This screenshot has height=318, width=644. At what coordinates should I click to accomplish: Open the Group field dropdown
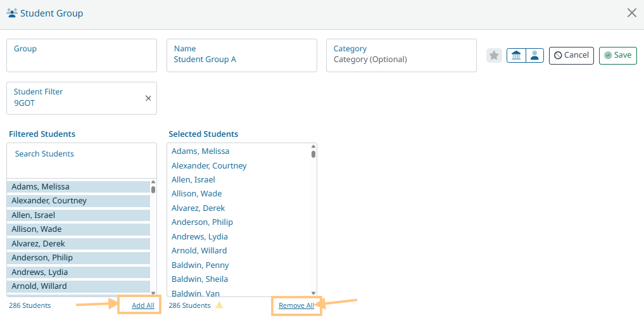(x=82, y=55)
